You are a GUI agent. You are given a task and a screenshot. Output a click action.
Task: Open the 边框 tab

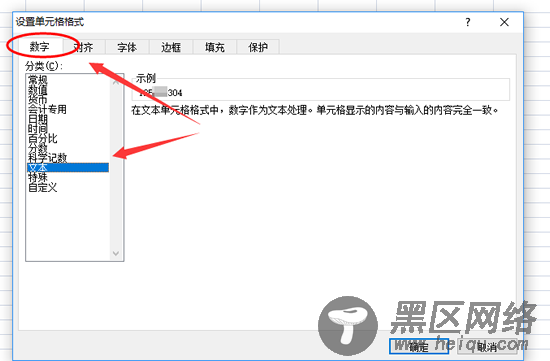pos(171,47)
